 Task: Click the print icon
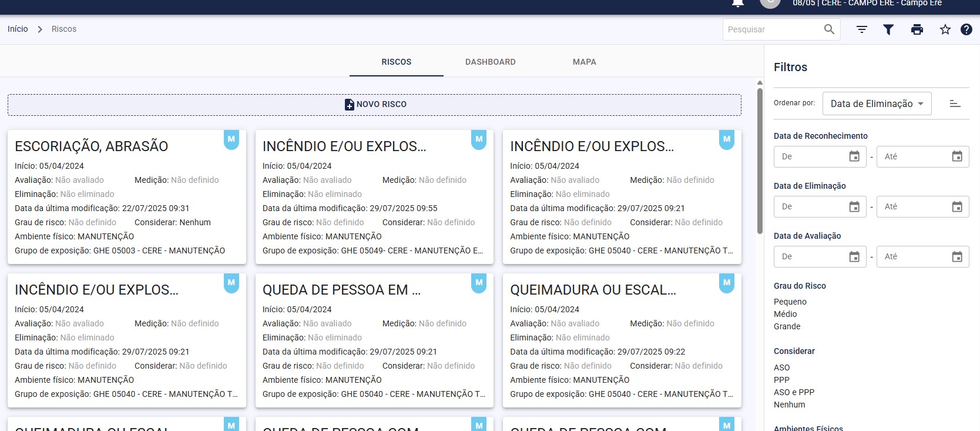pyautogui.click(x=917, y=29)
